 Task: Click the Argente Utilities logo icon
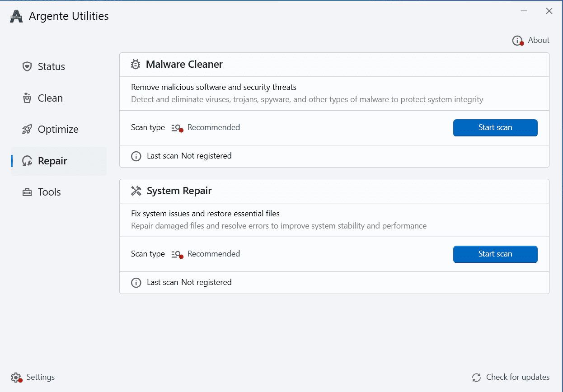pos(16,17)
